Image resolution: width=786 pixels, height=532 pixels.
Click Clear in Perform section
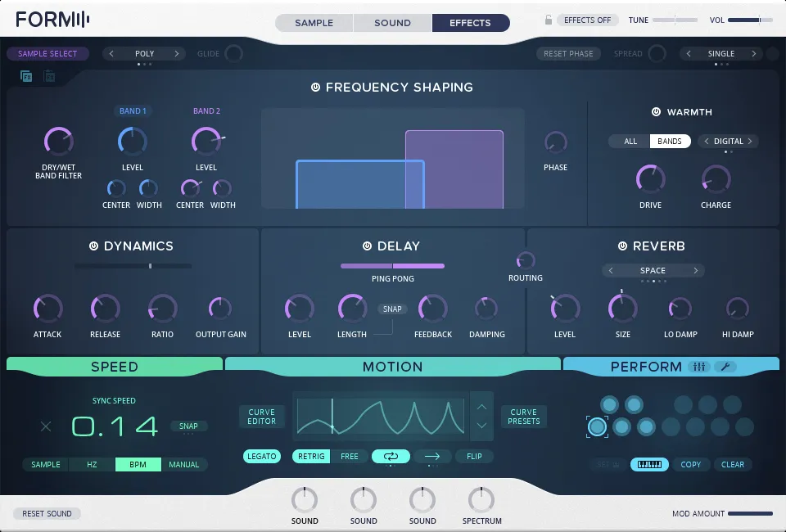click(732, 464)
